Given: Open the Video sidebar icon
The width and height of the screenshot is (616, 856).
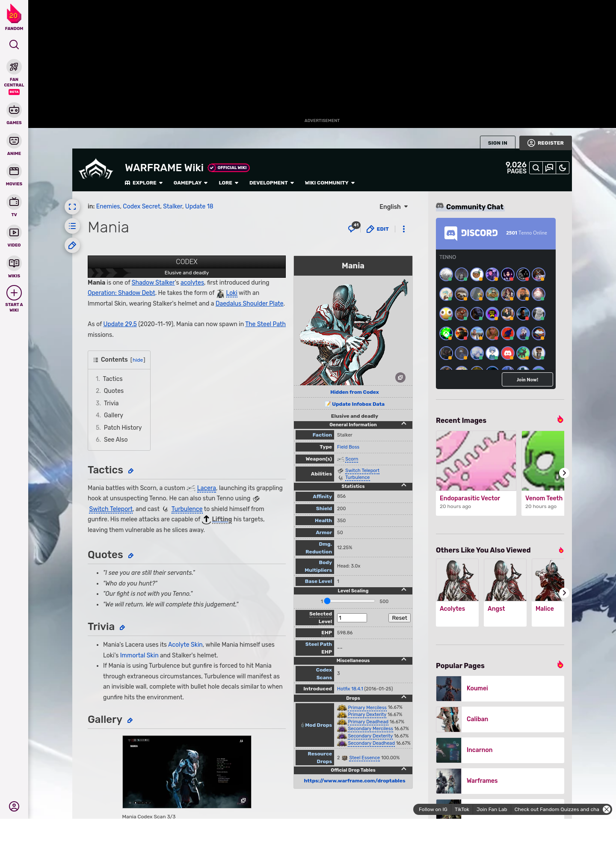Looking at the screenshot, I should (x=14, y=232).
